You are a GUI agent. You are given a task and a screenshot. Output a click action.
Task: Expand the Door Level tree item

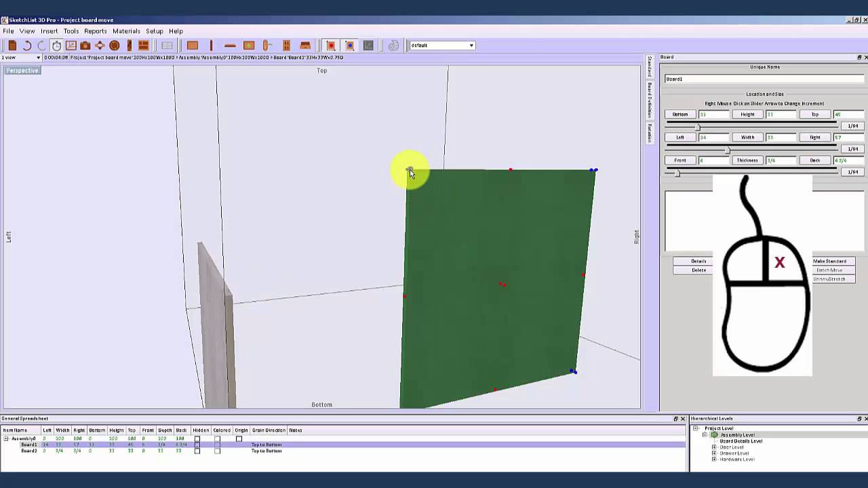pos(713,447)
